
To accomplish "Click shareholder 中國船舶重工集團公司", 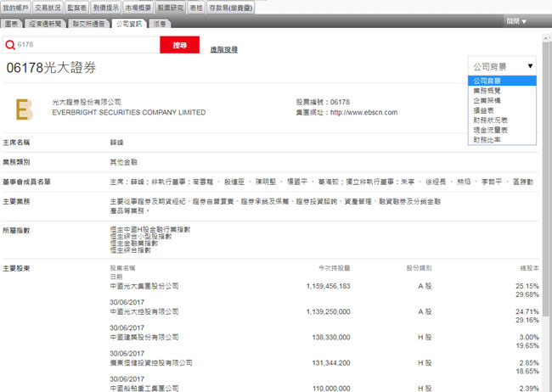I will click(144, 389).
